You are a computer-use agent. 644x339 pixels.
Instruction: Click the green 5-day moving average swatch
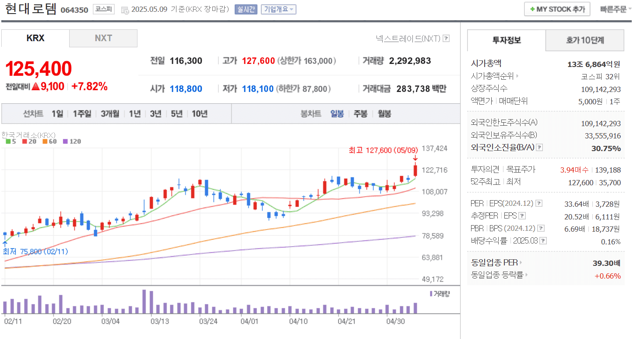click(x=7, y=141)
